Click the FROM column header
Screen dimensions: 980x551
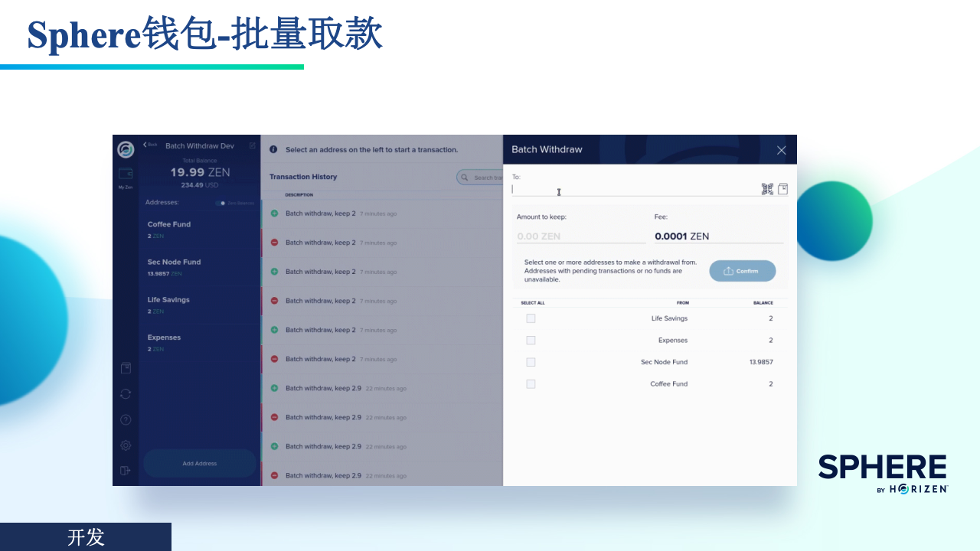pos(683,303)
